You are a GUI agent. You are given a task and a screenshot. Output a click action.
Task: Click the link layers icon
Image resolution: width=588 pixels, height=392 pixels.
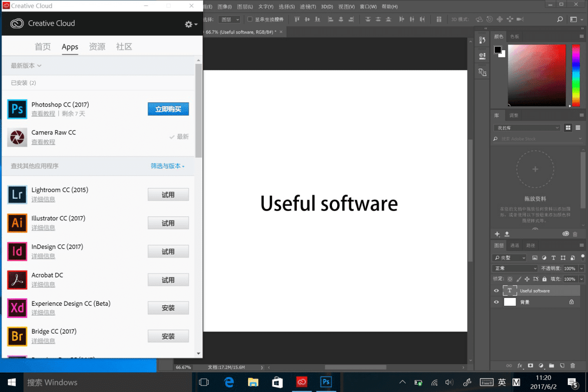[509, 366]
